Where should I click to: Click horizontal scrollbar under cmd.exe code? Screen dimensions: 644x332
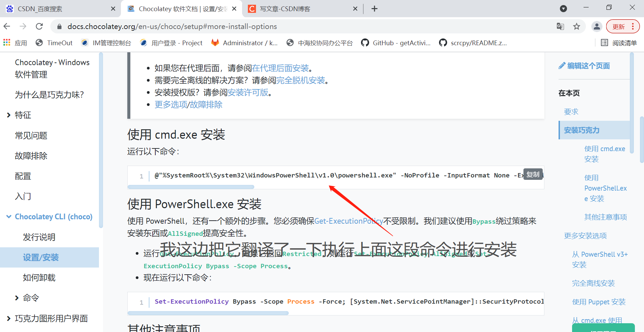pos(191,187)
